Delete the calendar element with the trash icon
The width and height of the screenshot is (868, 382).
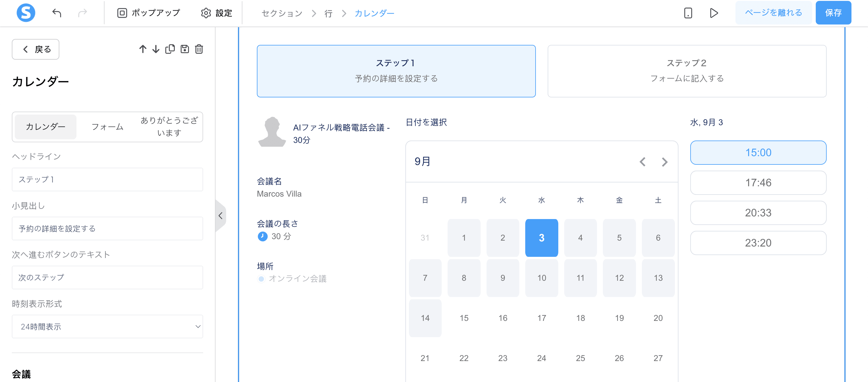pos(199,49)
